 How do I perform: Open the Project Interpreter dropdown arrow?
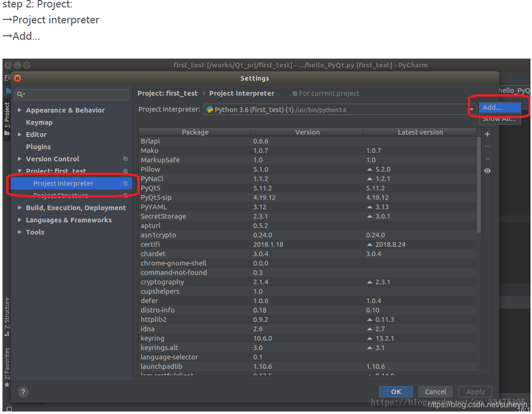pyautogui.click(x=472, y=109)
